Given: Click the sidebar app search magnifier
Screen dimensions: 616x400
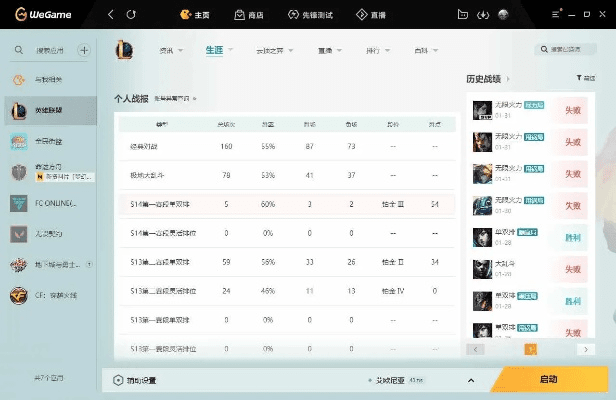Looking at the screenshot, I should (19, 50).
